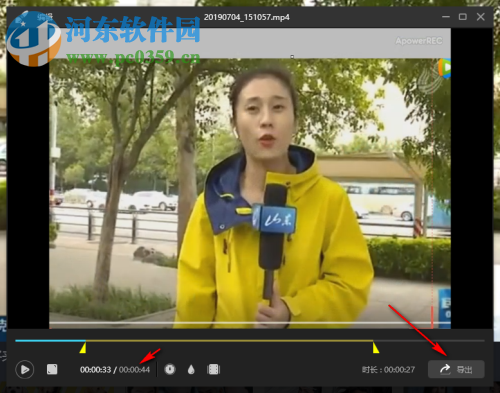Select the left yellow trim start marker
Viewport: 500px width, 393px height.
(x=83, y=348)
